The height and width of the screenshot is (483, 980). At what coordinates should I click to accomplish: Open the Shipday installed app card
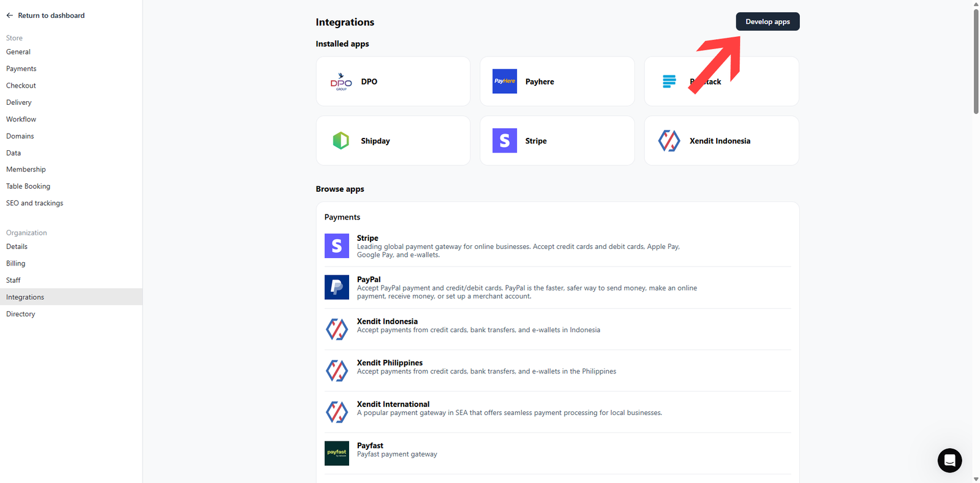click(393, 140)
